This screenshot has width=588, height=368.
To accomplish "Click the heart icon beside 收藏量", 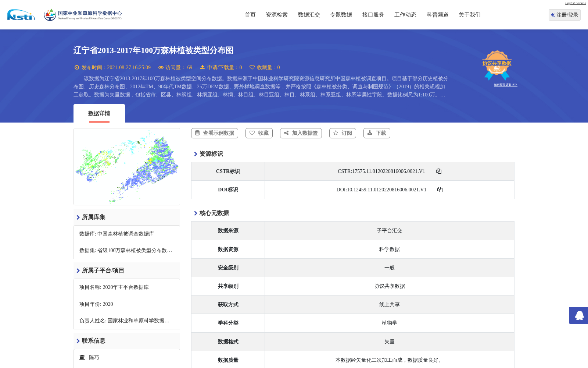I will click(x=252, y=67).
